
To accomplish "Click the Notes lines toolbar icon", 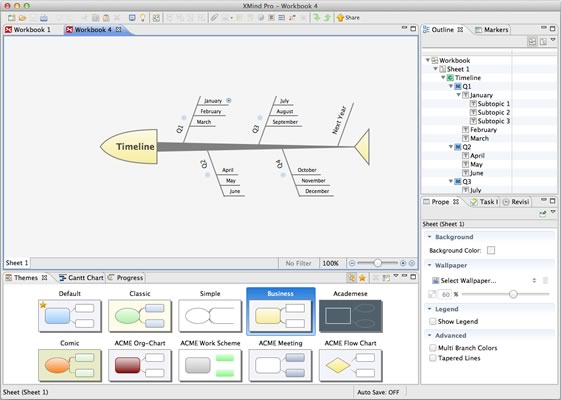I will click(282, 18).
